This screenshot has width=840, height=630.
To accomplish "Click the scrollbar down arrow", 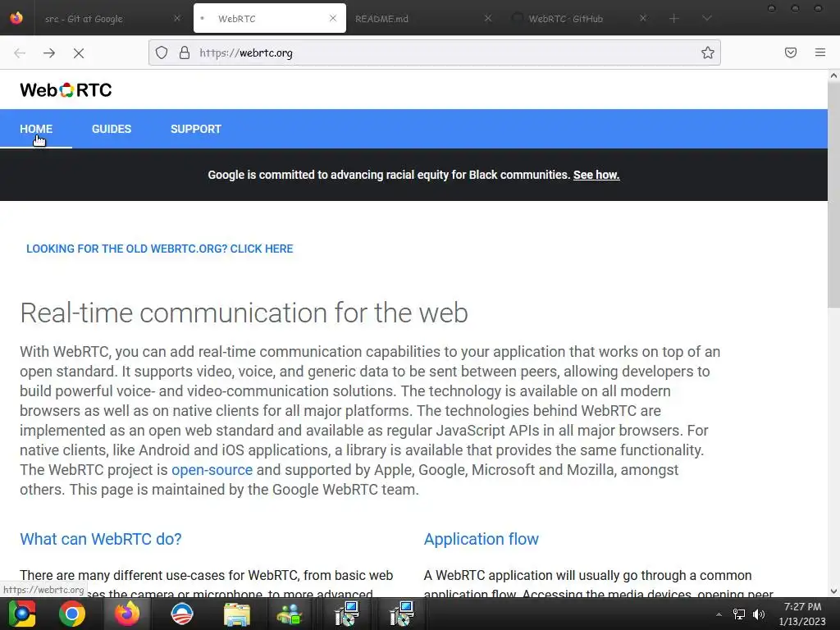I will point(833,591).
